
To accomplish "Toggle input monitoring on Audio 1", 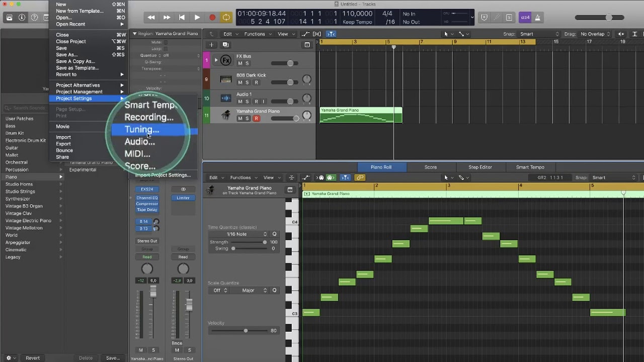I will [263, 102].
